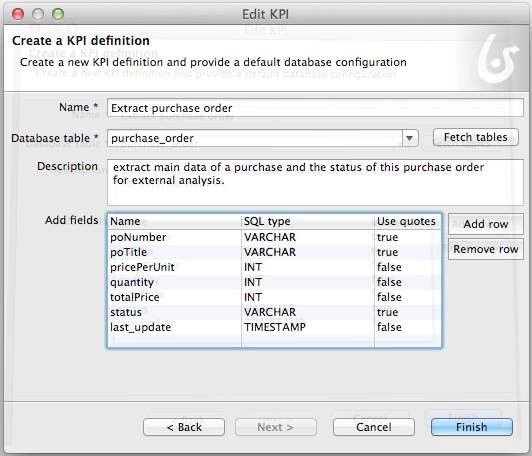This screenshot has height=456, width=532.
Task: Click the Cancel button
Action: point(374,427)
